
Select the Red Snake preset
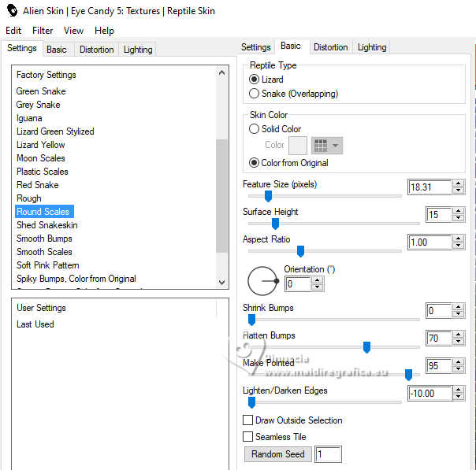click(x=38, y=185)
